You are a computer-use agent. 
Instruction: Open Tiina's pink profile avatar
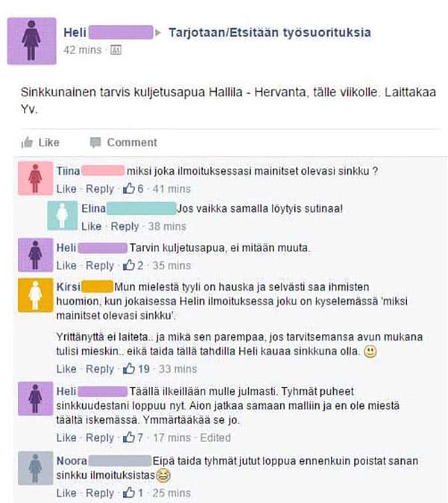tap(35, 178)
